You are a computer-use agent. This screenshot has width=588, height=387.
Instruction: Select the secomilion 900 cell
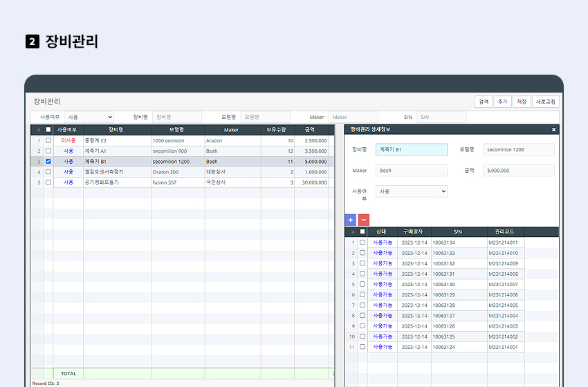[178, 151]
